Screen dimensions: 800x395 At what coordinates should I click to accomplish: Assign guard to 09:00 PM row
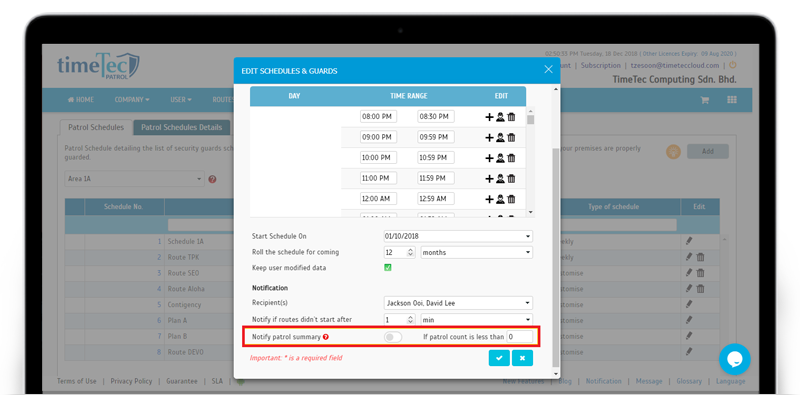click(x=500, y=137)
